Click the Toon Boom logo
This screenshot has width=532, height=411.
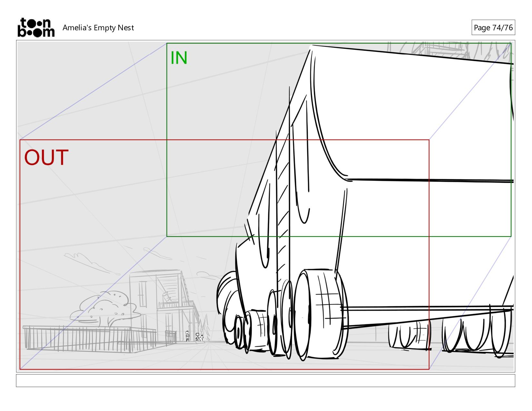pos(36,27)
